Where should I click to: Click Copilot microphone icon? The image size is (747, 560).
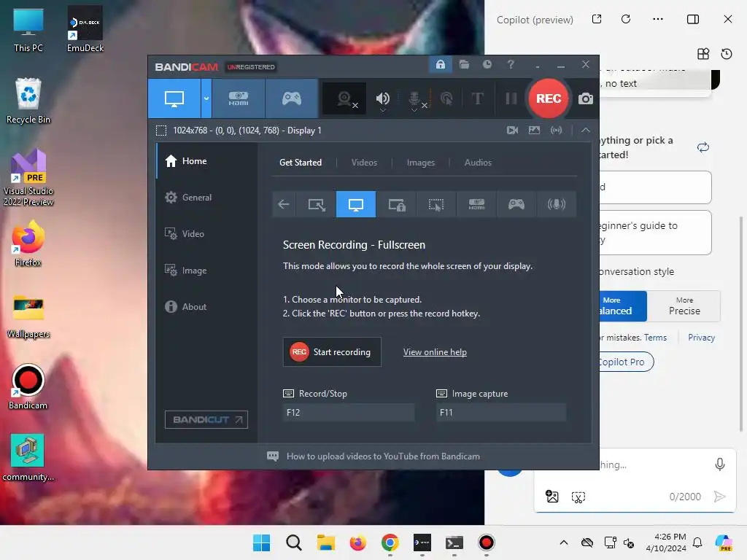[720, 464]
